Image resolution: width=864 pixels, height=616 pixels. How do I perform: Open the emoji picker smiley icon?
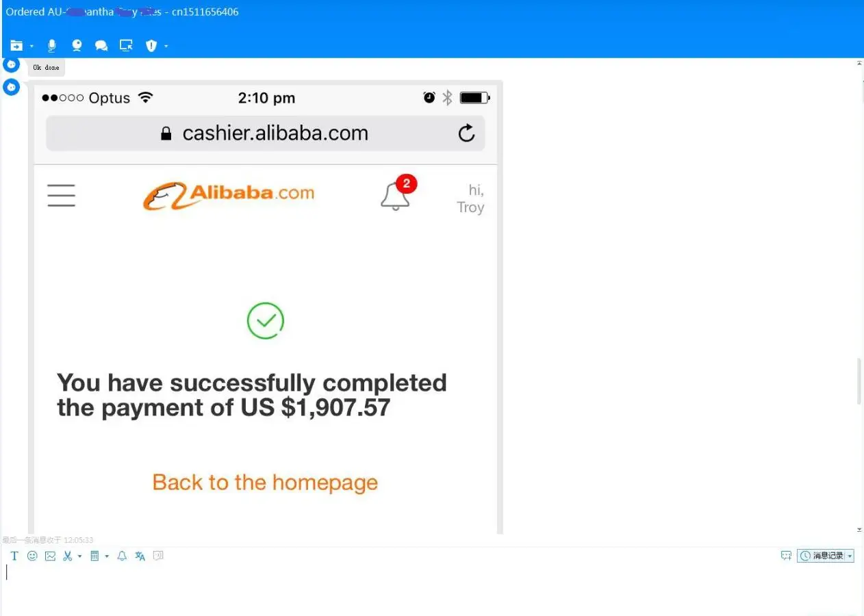click(32, 556)
